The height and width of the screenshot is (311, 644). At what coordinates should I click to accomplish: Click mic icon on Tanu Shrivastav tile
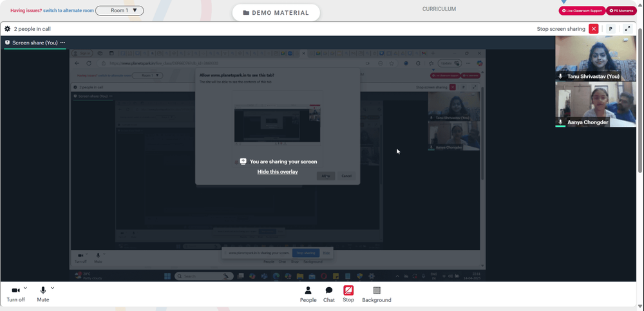tap(561, 77)
